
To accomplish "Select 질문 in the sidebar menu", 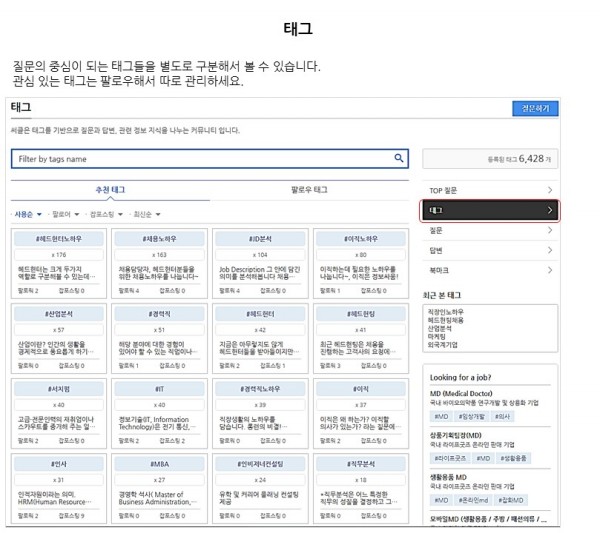I will 490,230.
